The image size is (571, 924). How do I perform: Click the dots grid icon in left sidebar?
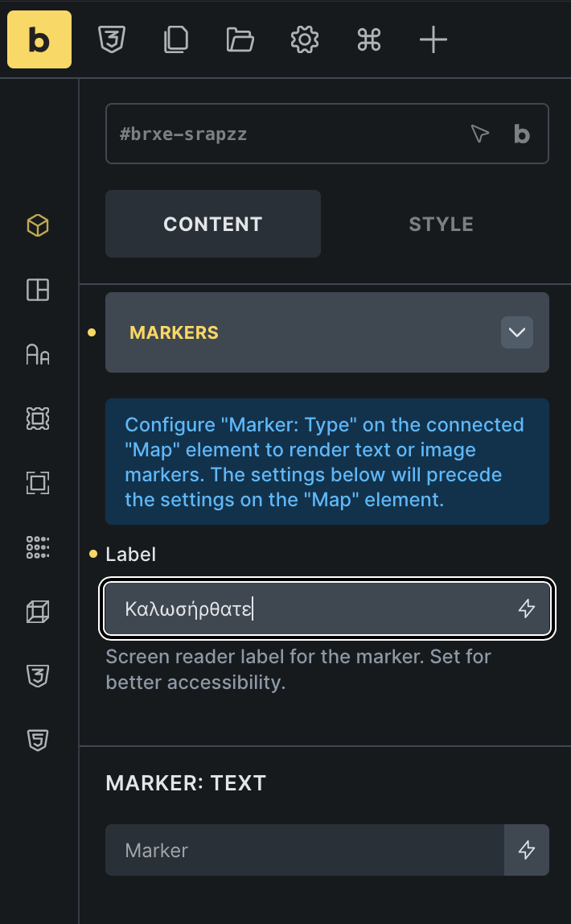pos(38,547)
